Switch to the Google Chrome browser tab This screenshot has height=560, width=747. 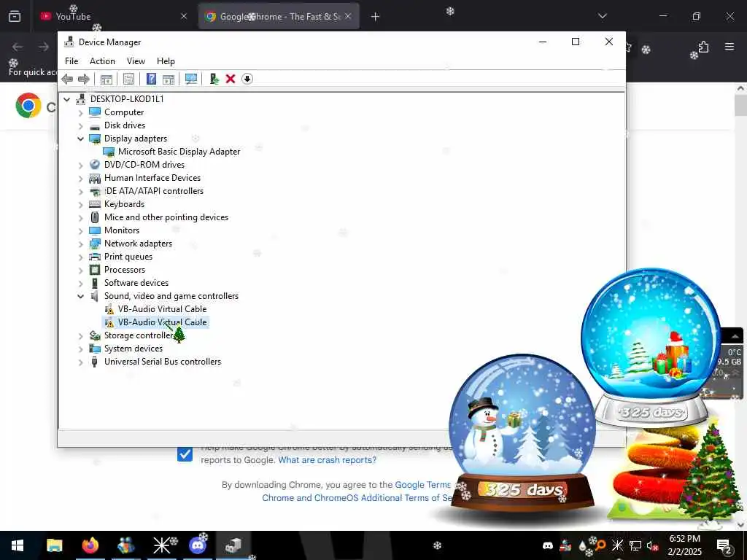[279, 17]
